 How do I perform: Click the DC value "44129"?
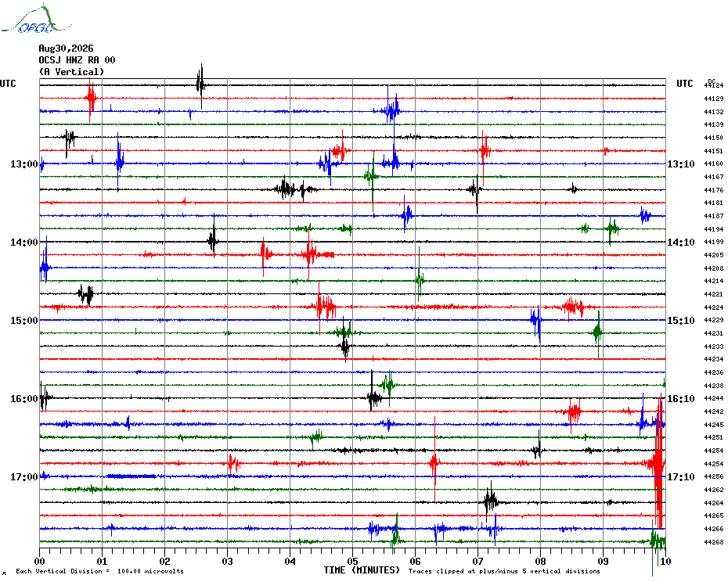pyautogui.click(x=714, y=99)
